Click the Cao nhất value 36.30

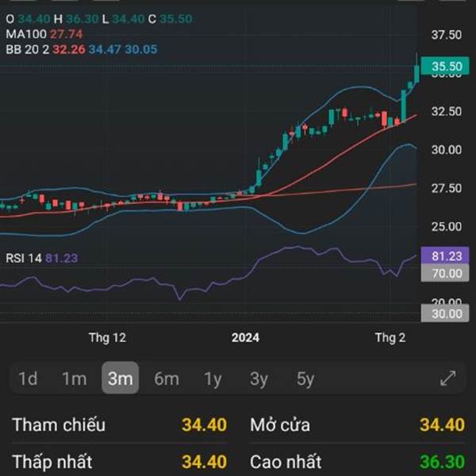[443, 462]
